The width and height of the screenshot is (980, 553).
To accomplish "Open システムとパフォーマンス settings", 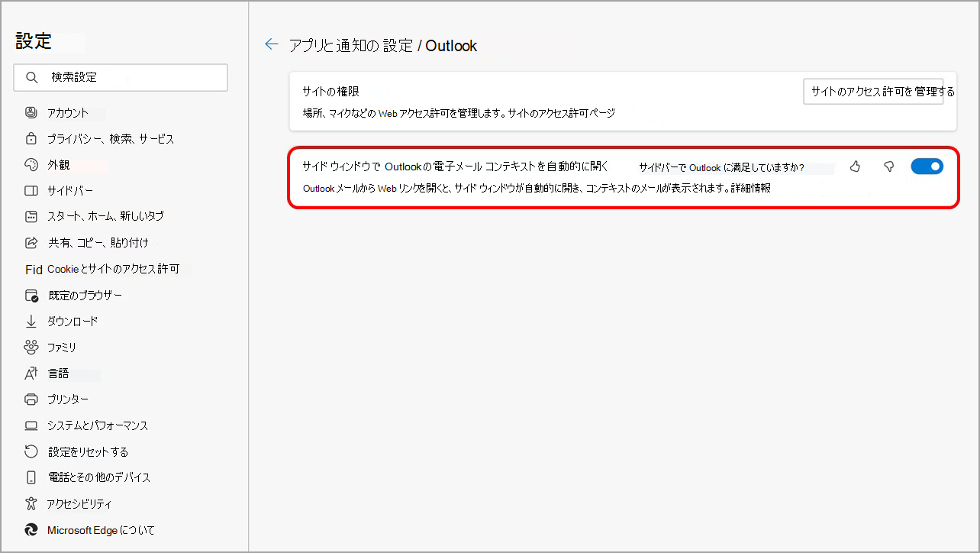I will point(98,425).
